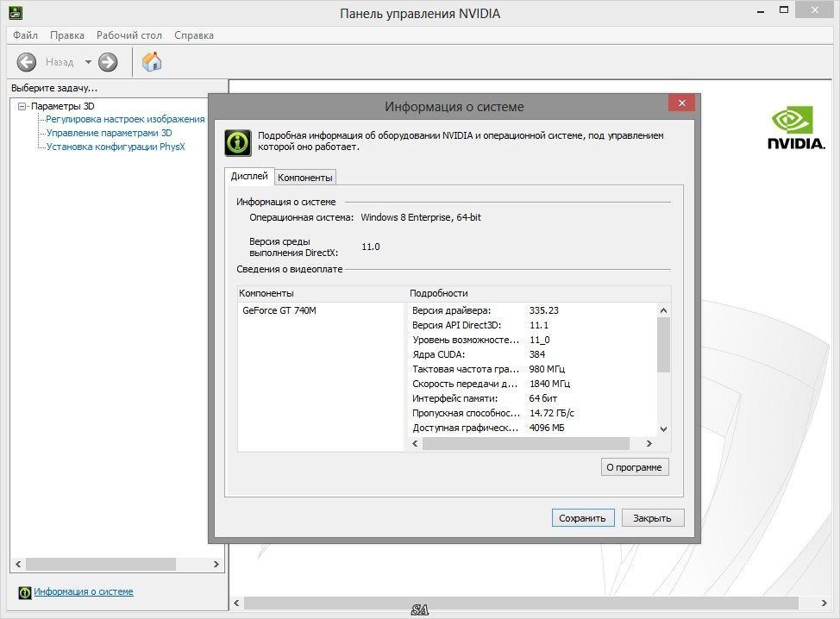Image resolution: width=840 pixels, height=619 pixels.
Task: Select Управление параметрами 3D
Action: (x=109, y=133)
